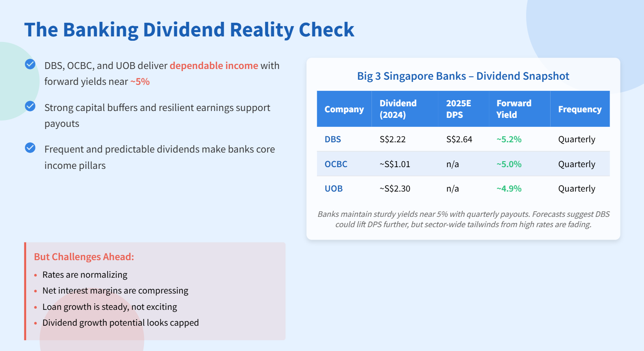The image size is (644, 351).
Task: Click Quarterly in the DBS row
Action: point(577,139)
